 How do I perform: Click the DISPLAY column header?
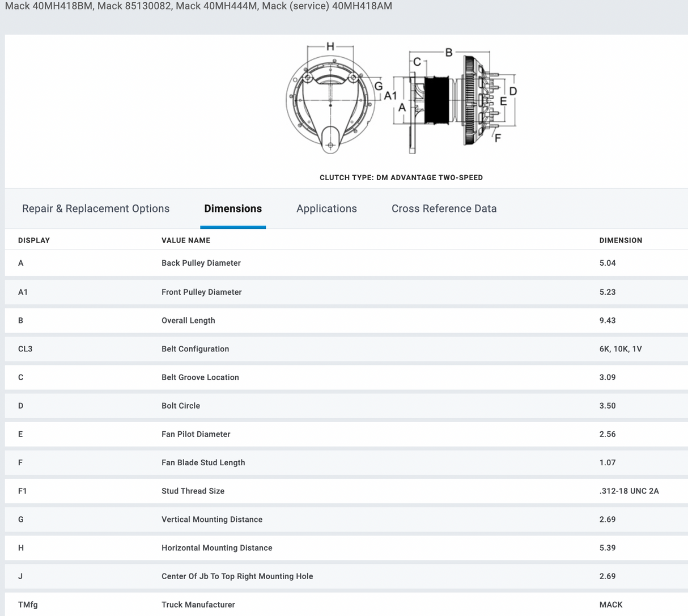click(x=34, y=240)
